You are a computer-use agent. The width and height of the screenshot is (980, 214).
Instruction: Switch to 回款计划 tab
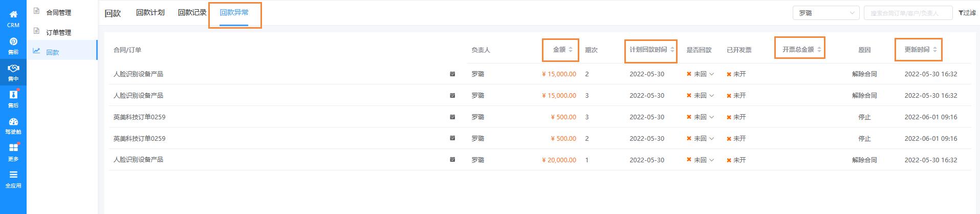point(150,13)
